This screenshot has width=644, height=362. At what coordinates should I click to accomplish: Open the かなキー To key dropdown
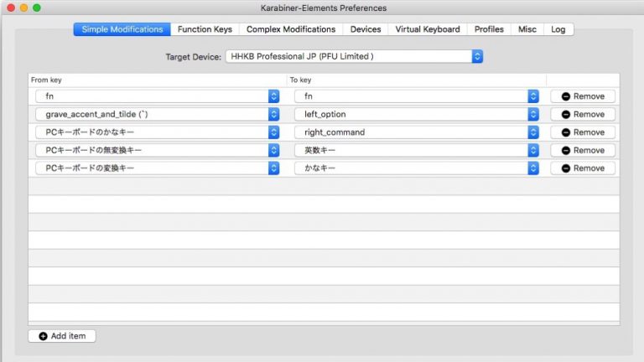[x=417, y=168]
